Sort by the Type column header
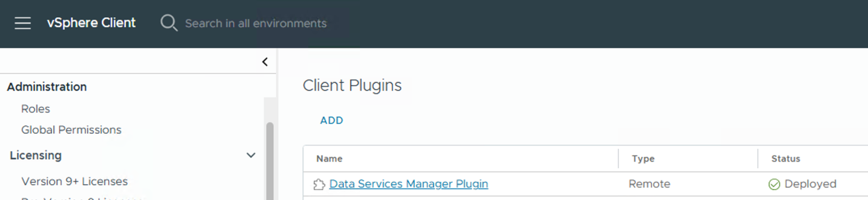The width and height of the screenshot is (868, 200). 643,158
